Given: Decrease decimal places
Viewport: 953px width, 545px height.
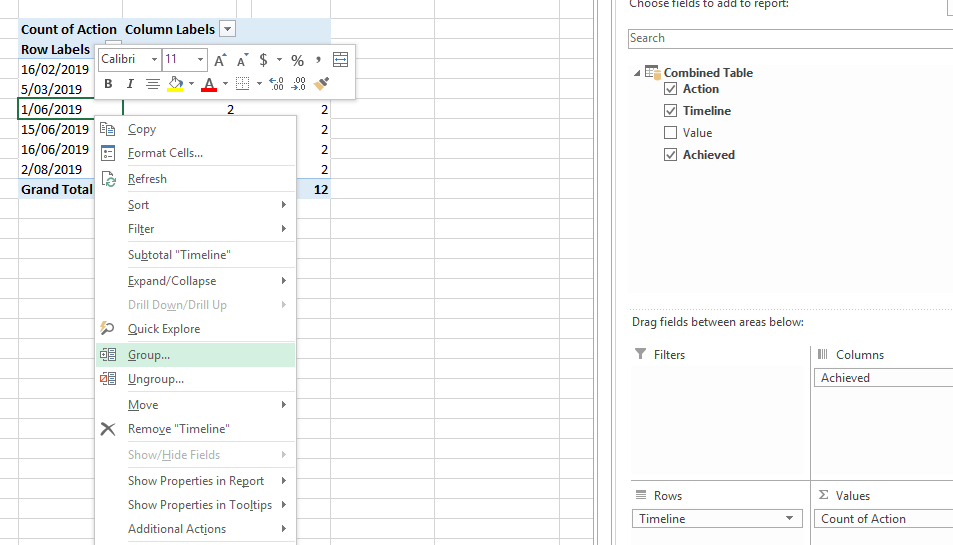Looking at the screenshot, I should tap(298, 84).
